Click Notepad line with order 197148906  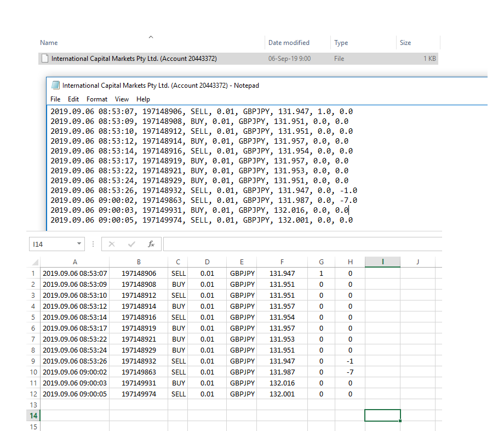(202, 112)
